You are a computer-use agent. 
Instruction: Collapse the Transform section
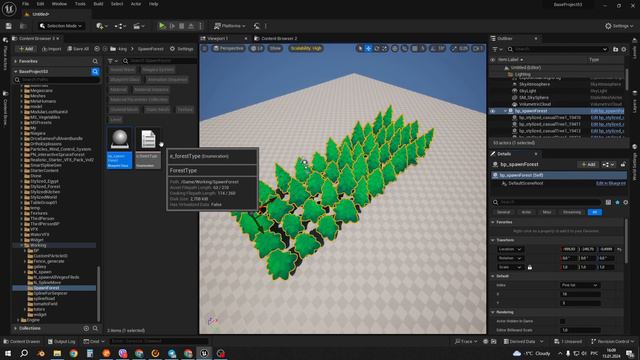click(493, 240)
